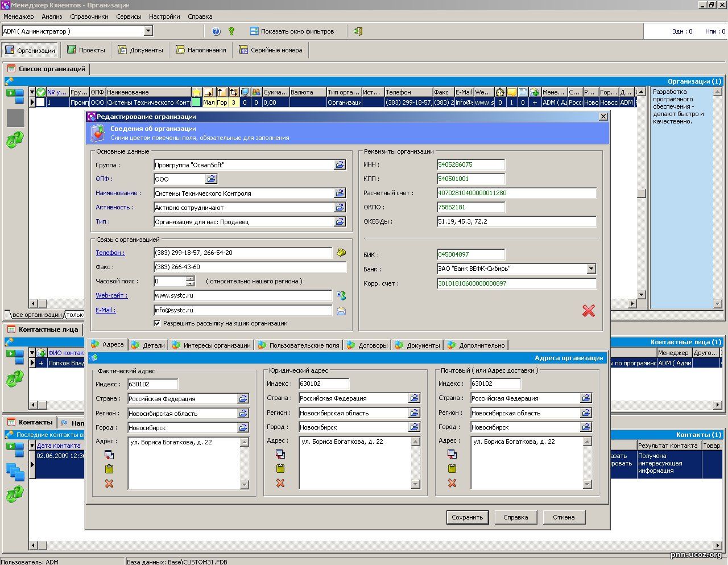Viewport: 728px width, 565px height.
Task: Toggle Разрешить рассылку на ящик организации checkbox
Action: click(158, 323)
